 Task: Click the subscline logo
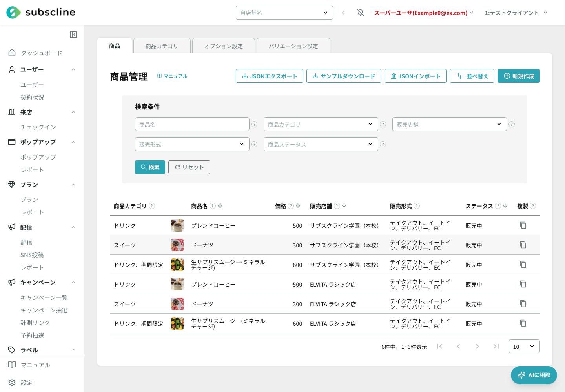click(41, 13)
